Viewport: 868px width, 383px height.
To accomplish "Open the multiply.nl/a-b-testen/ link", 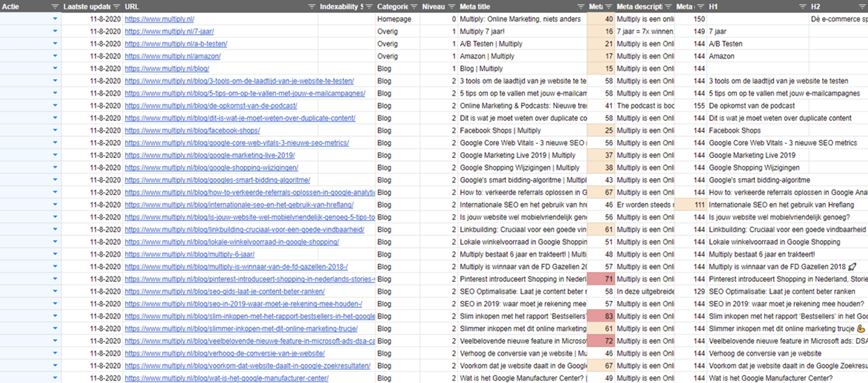I will point(176,44).
